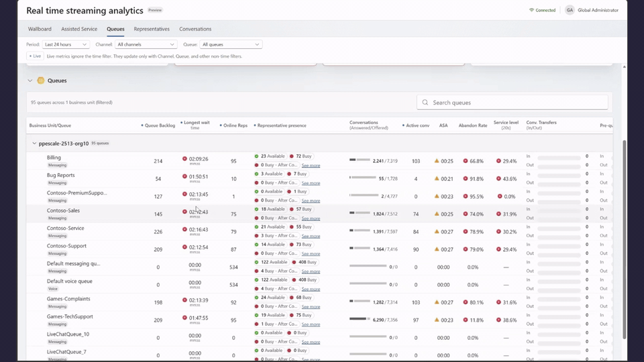Click the Billing longest wait red alert icon
Image resolution: width=644 pixels, height=362 pixels.
pyautogui.click(x=185, y=158)
